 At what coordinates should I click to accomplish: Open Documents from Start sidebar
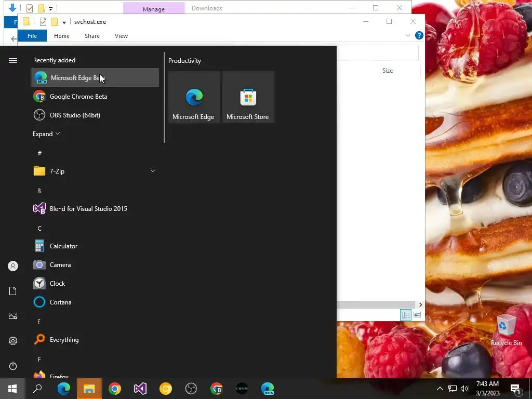[13, 291]
